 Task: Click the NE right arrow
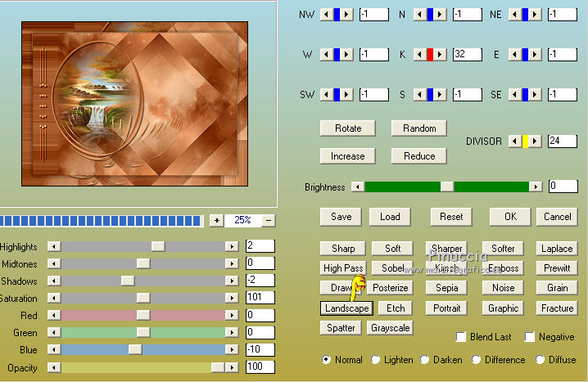[x=535, y=15]
